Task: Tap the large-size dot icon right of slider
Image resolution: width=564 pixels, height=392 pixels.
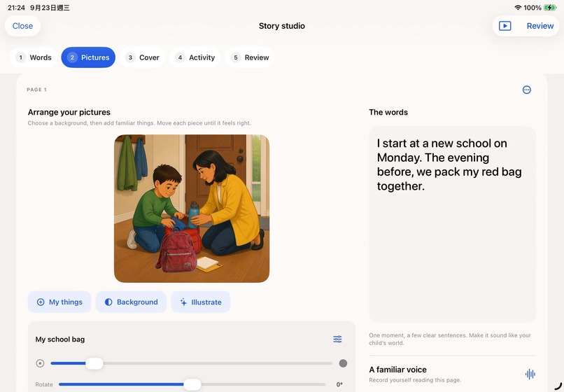Action: click(343, 363)
